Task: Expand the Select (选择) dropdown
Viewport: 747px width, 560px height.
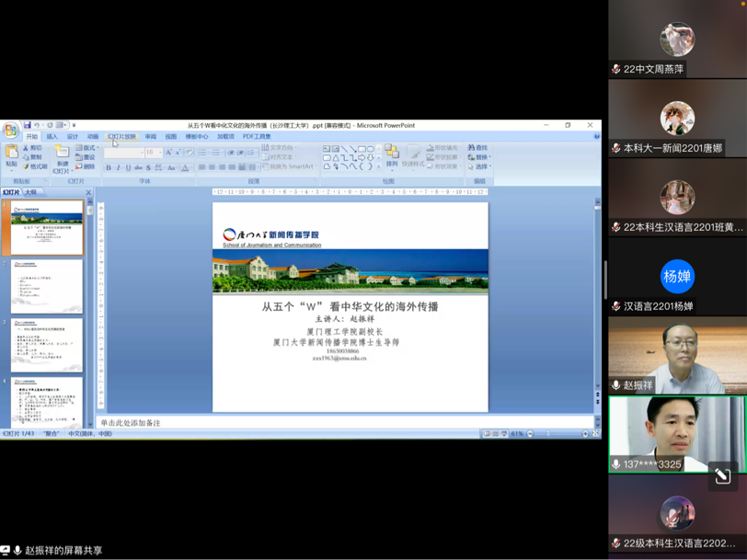Action: pos(479,167)
